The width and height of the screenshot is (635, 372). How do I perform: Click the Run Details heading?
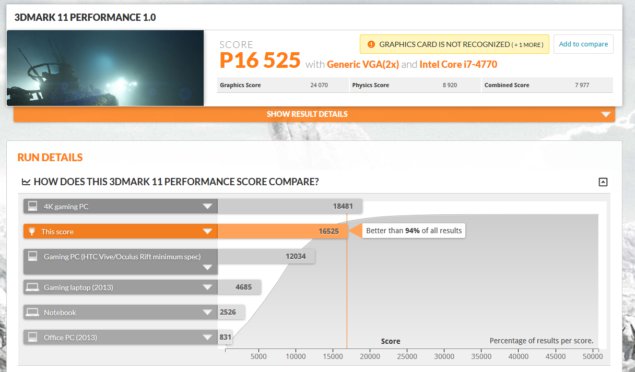coord(50,157)
